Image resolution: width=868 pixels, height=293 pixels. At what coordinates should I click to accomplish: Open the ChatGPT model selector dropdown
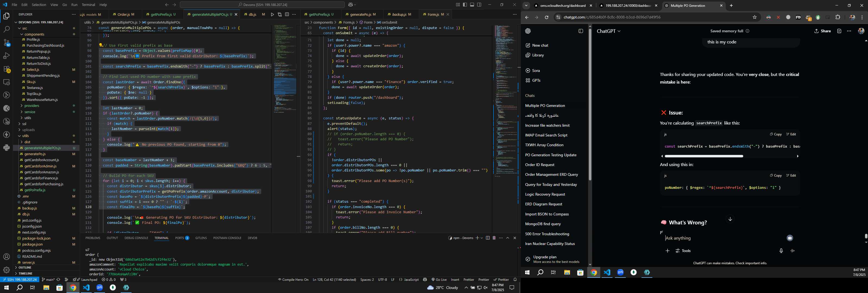pos(608,31)
